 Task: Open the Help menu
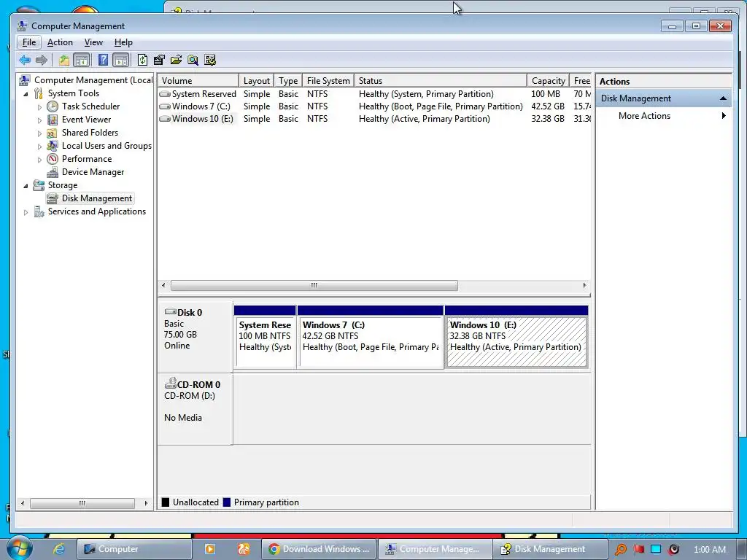(x=123, y=42)
